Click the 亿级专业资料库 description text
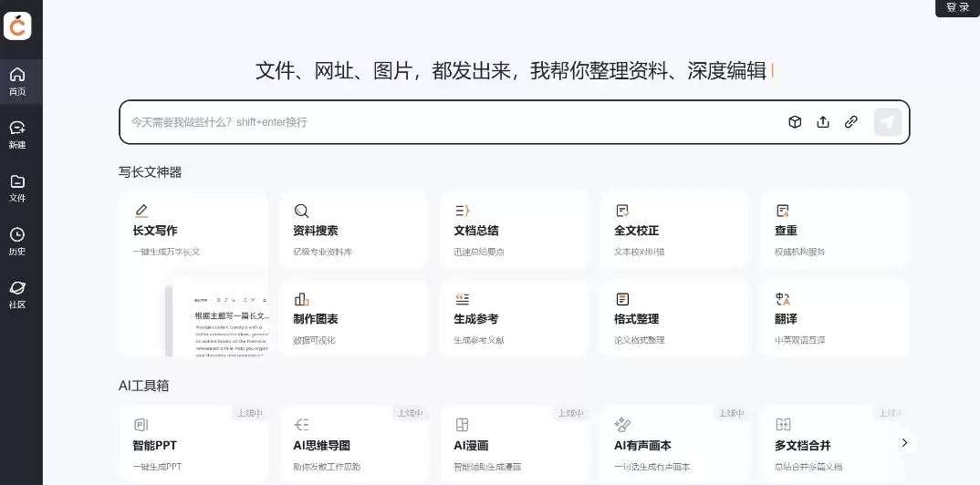This screenshot has width=980, height=485. [x=322, y=252]
